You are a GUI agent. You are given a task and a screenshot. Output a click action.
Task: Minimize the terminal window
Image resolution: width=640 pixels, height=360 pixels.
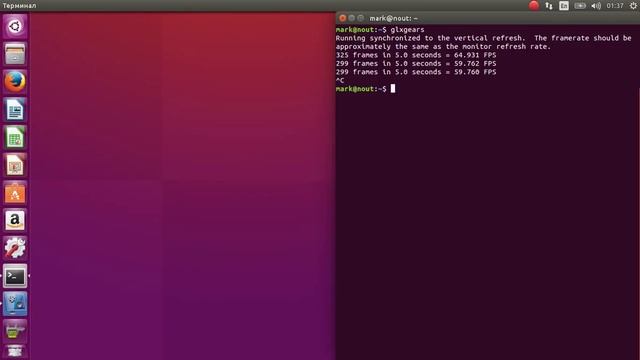[351, 18]
